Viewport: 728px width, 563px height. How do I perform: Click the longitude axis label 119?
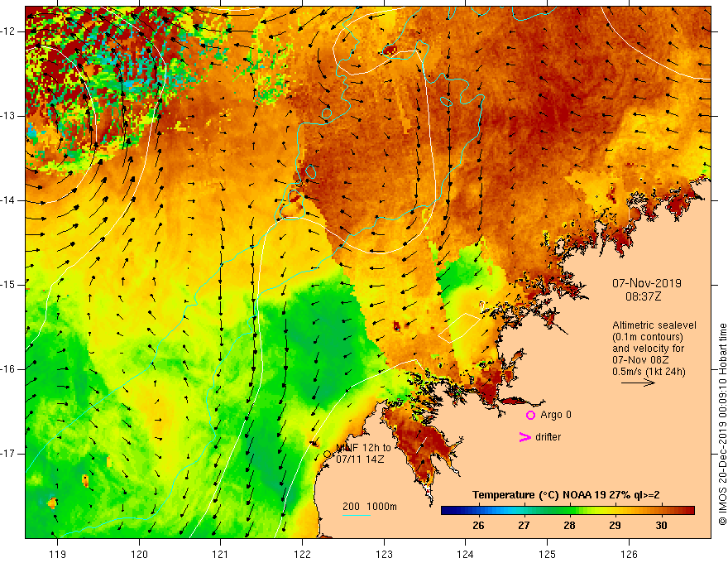[58, 554]
